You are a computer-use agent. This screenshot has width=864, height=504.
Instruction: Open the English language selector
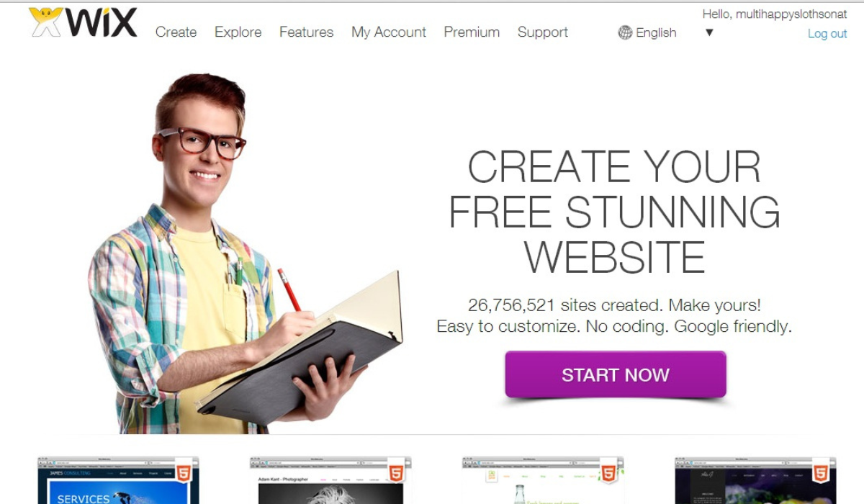pos(656,32)
